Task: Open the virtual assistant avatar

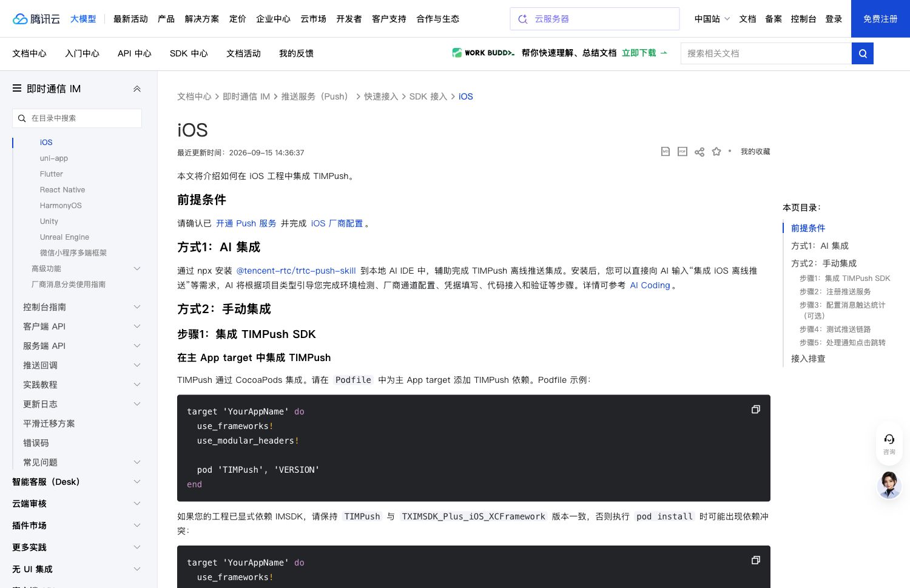Action: point(889,485)
